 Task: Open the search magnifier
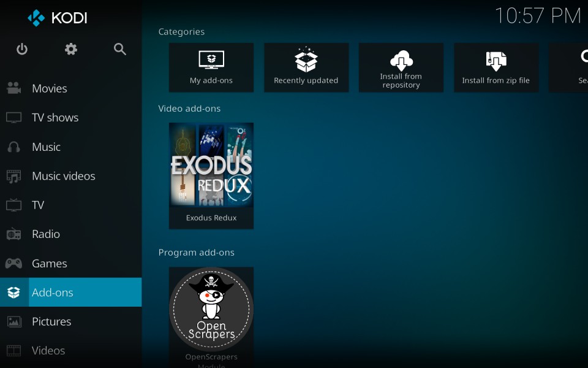[x=119, y=49]
